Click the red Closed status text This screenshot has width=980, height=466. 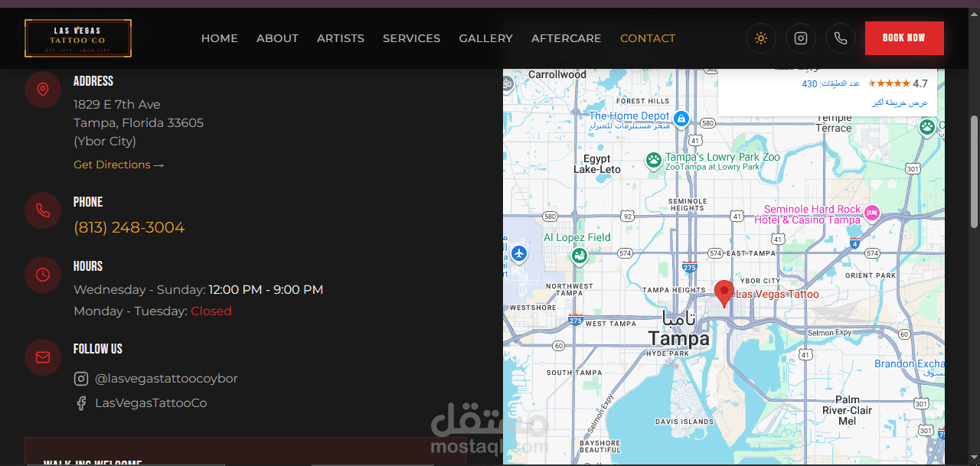(211, 311)
